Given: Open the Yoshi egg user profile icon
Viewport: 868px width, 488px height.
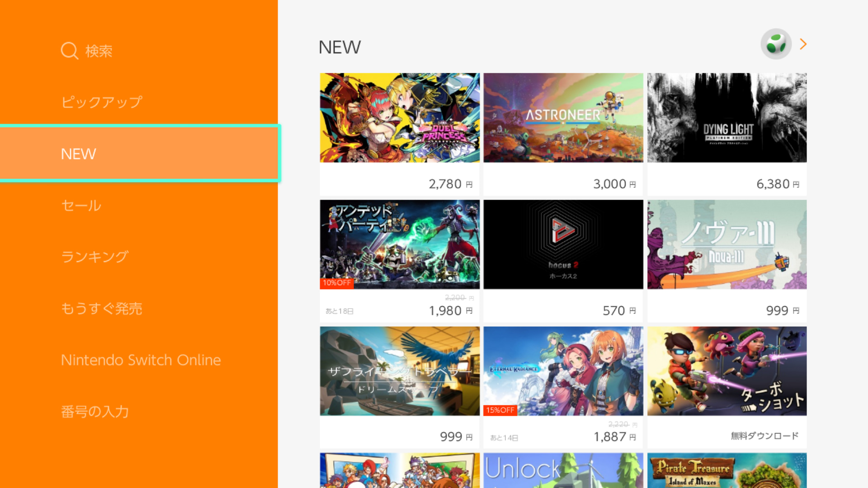Looking at the screenshot, I should (x=776, y=44).
